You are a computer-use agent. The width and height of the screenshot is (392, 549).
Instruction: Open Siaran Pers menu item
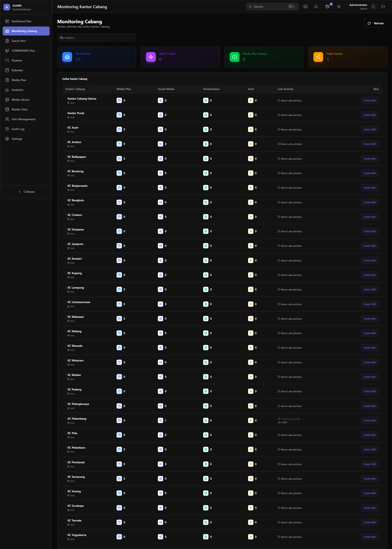click(x=26, y=41)
